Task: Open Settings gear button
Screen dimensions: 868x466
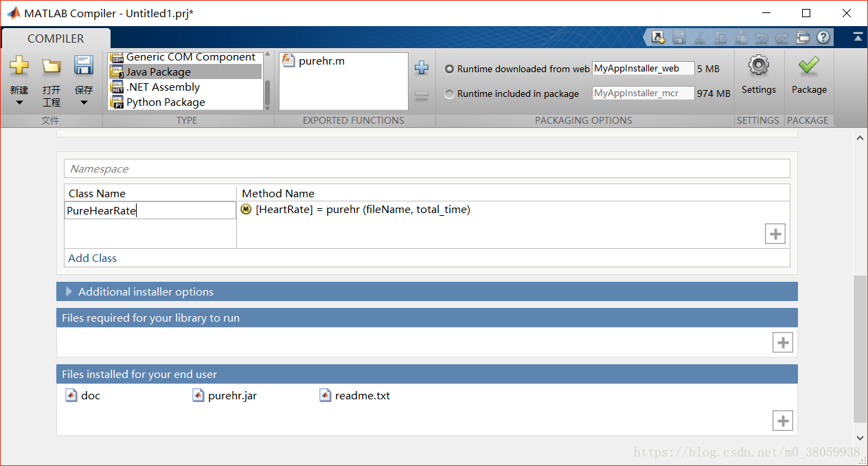Action: pyautogui.click(x=758, y=75)
